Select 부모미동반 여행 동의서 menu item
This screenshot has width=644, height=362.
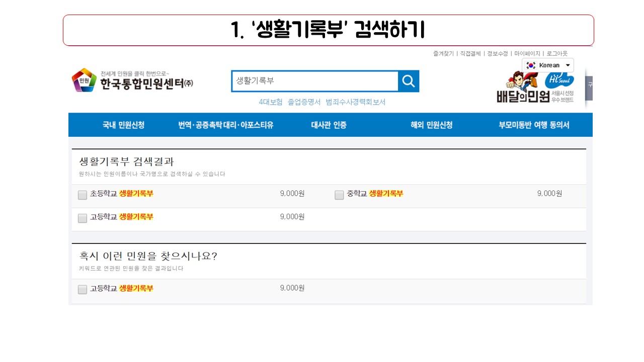click(534, 125)
